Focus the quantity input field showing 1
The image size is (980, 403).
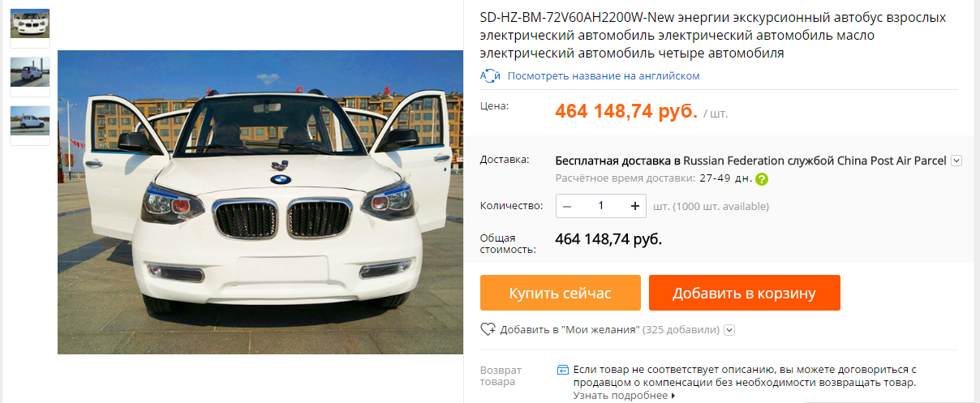click(601, 206)
